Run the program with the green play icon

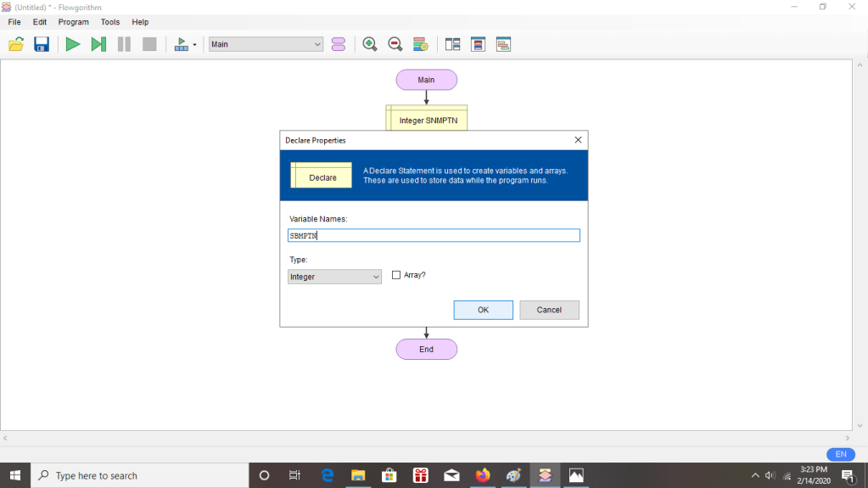(x=73, y=44)
